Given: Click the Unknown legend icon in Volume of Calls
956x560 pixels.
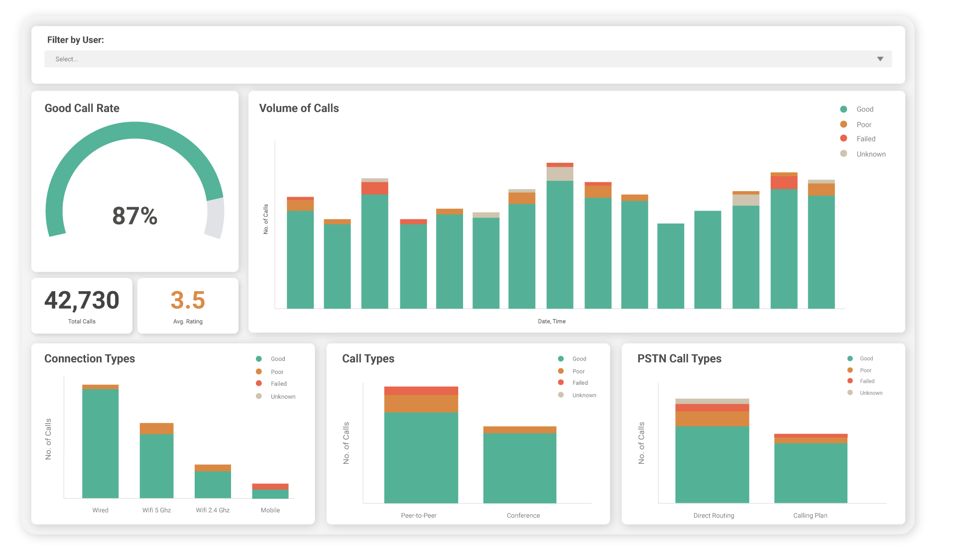Looking at the screenshot, I should [x=843, y=154].
